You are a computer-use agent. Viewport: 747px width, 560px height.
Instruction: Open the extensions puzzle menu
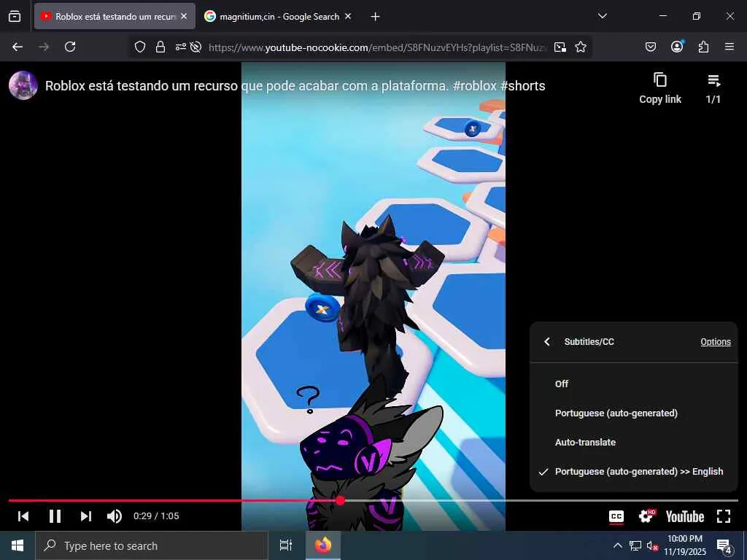(x=703, y=47)
